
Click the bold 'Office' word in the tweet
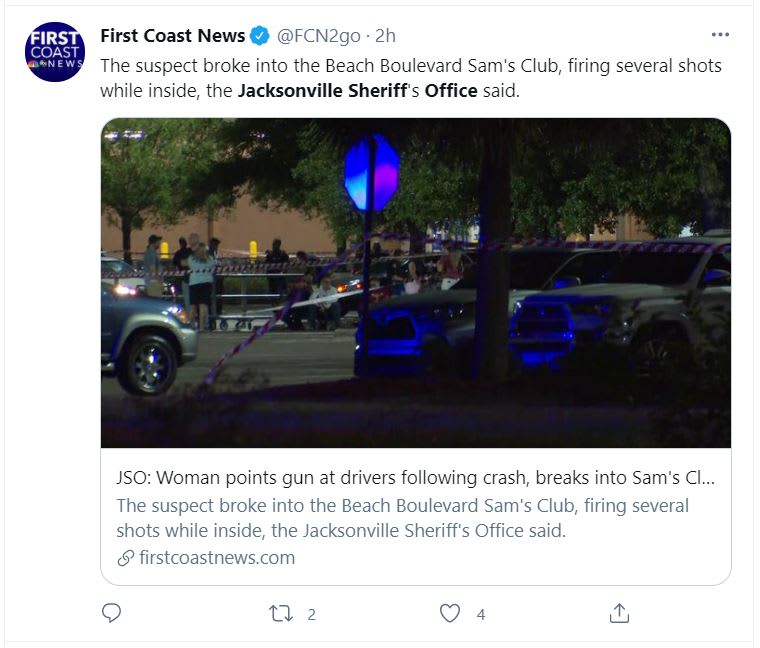tap(451, 91)
